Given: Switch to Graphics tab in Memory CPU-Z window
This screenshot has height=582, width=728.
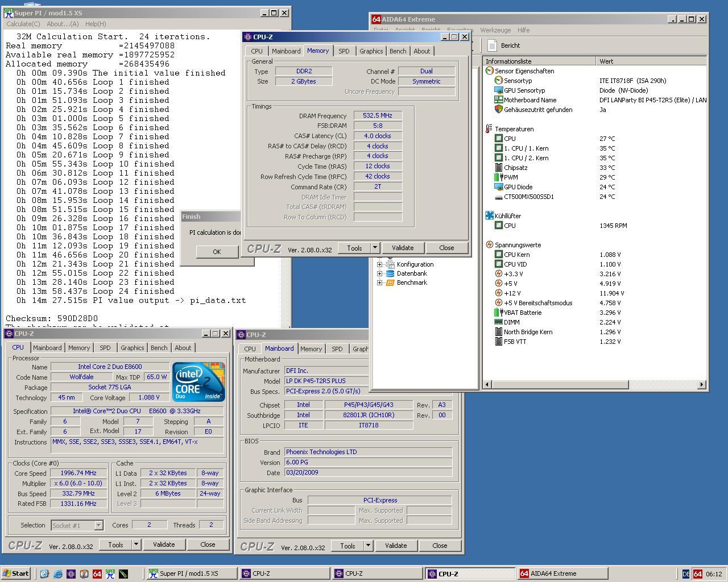Looking at the screenshot, I should [371, 51].
